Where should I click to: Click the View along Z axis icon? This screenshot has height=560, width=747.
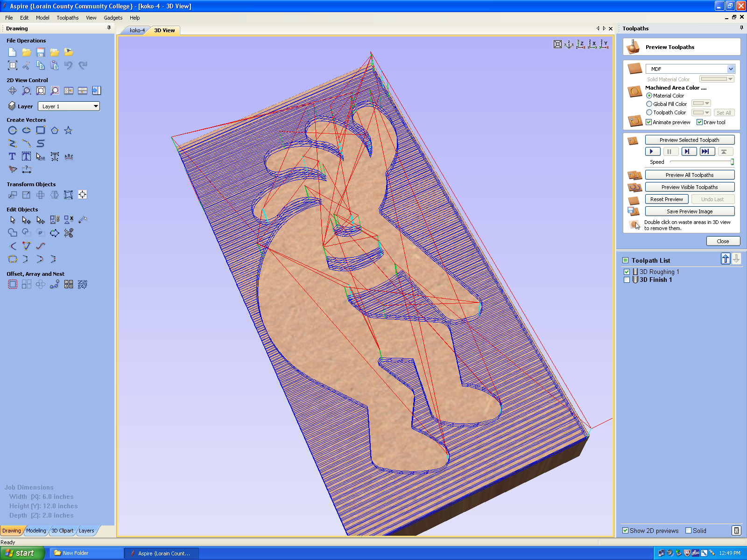point(580,44)
